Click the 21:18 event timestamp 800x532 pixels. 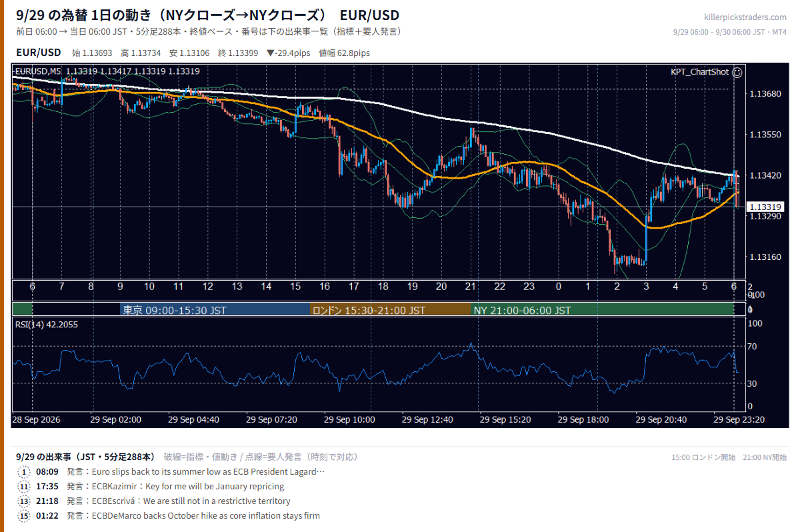pyautogui.click(x=47, y=501)
